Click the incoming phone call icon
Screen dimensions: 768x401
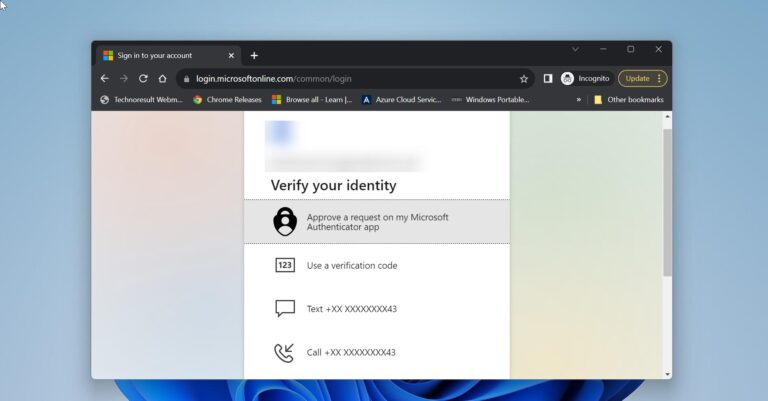tap(284, 353)
